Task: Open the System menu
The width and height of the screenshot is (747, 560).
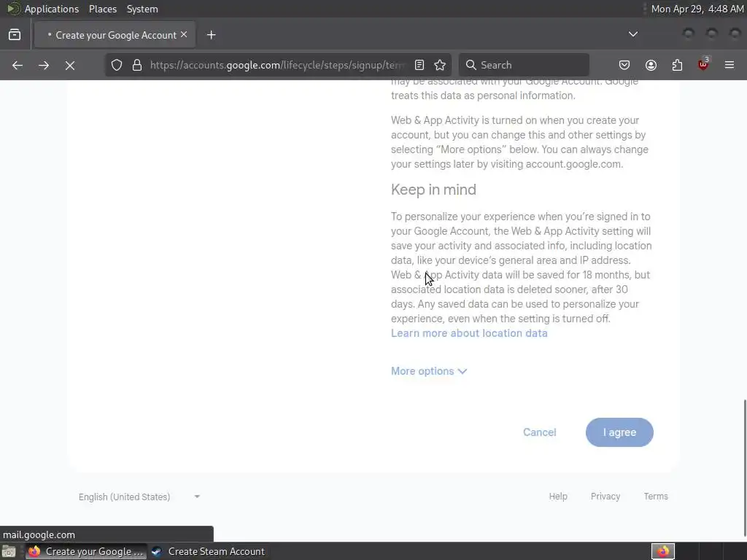Action: coord(142,9)
